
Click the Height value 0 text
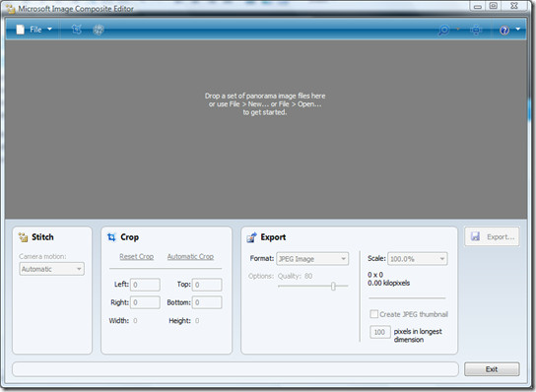[197, 320]
